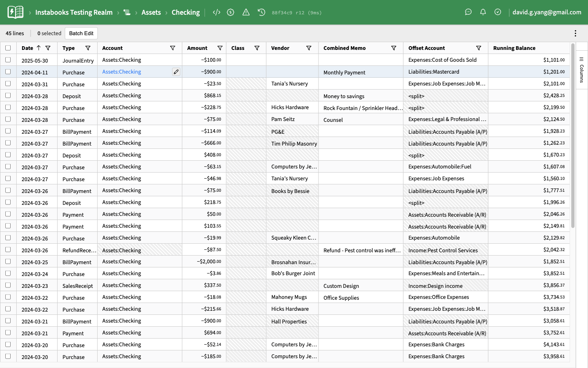The image size is (588, 368).
Task: Click the Expenses:Automobile:Fuel offset cell
Action: pyautogui.click(x=445, y=166)
